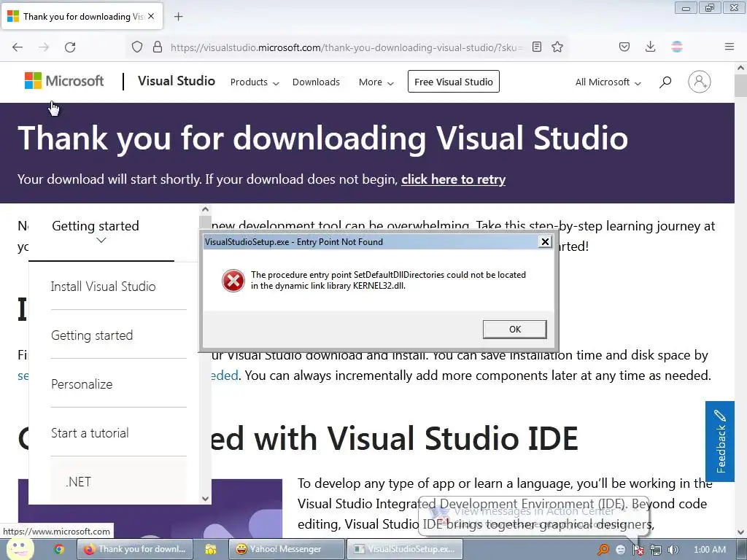Screen dimensions: 747x560
Task: Click the page scrollbar up arrow
Action: click(x=741, y=68)
